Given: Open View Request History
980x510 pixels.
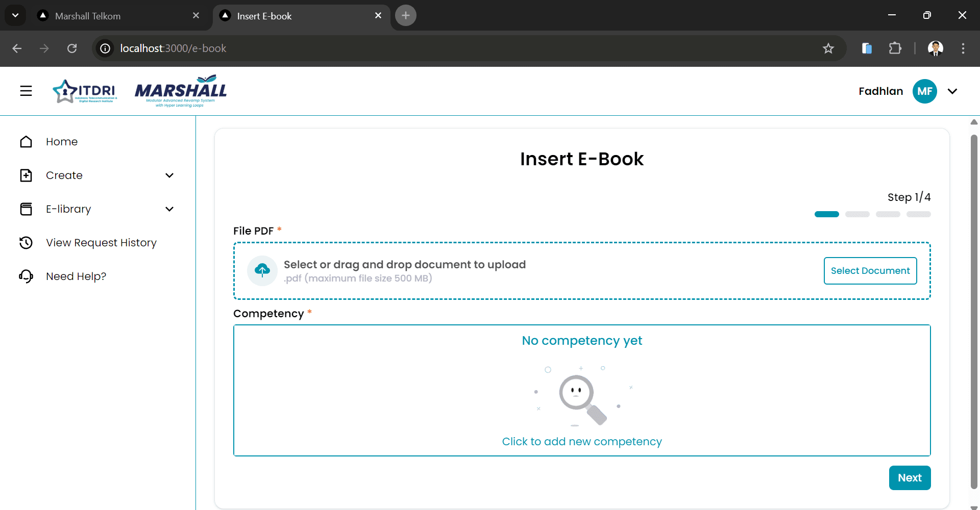Looking at the screenshot, I should pyautogui.click(x=101, y=243).
